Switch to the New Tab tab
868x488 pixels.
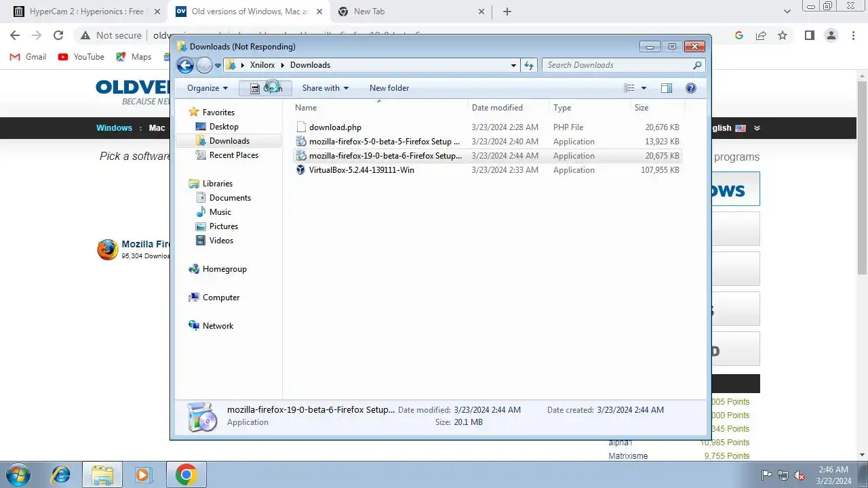tap(410, 12)
